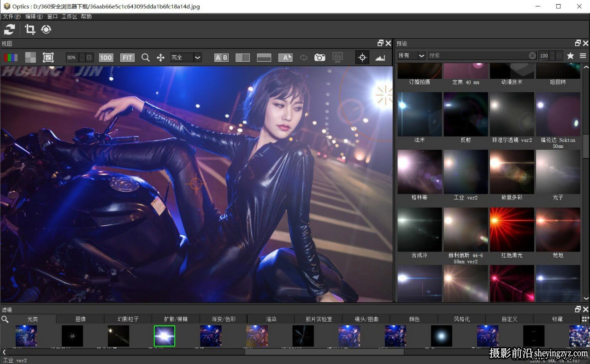Toggle the A corner compare view
Screen dimensions: 590x364
point(285,58)
